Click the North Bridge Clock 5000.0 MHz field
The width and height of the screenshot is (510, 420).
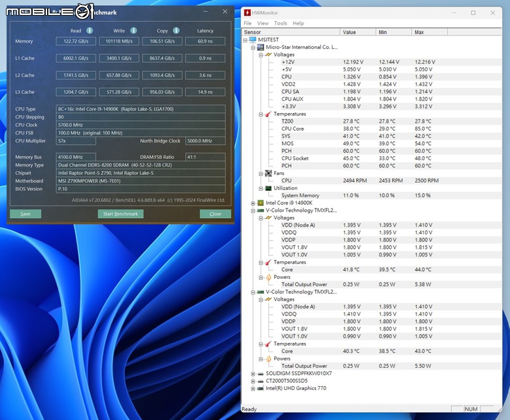coord(205,140)
